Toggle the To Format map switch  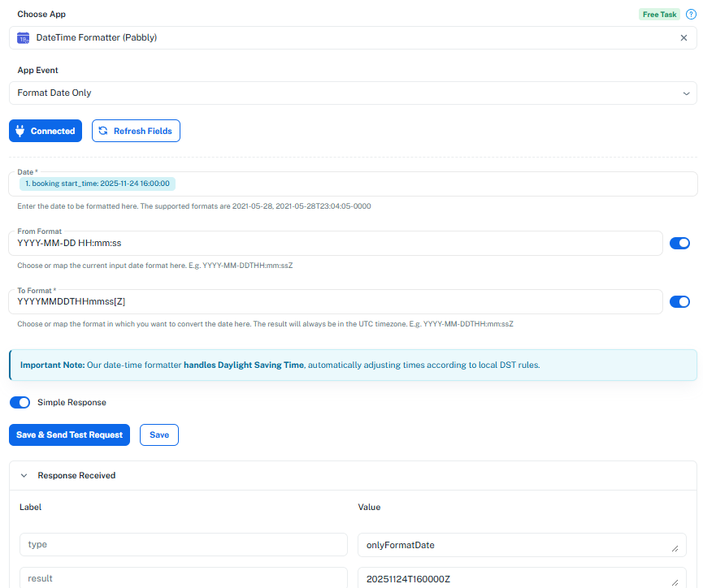pyautogui.click(x=679, y=301)
